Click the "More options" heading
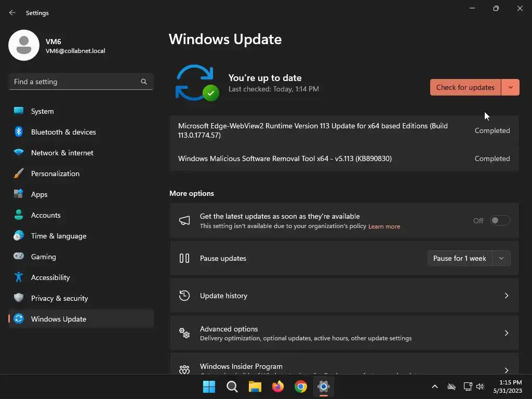The height and width of the screenshot is (399, 532). pos(192,193)
